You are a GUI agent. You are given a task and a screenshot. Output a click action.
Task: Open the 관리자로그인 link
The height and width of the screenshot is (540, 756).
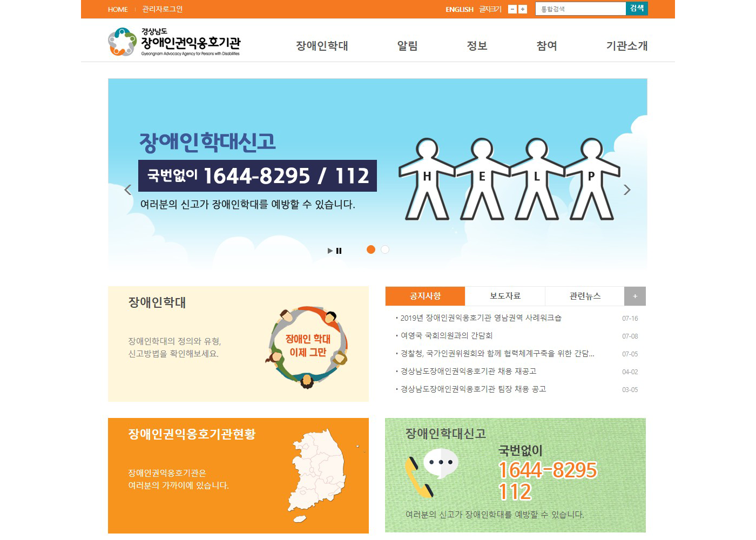163,9
